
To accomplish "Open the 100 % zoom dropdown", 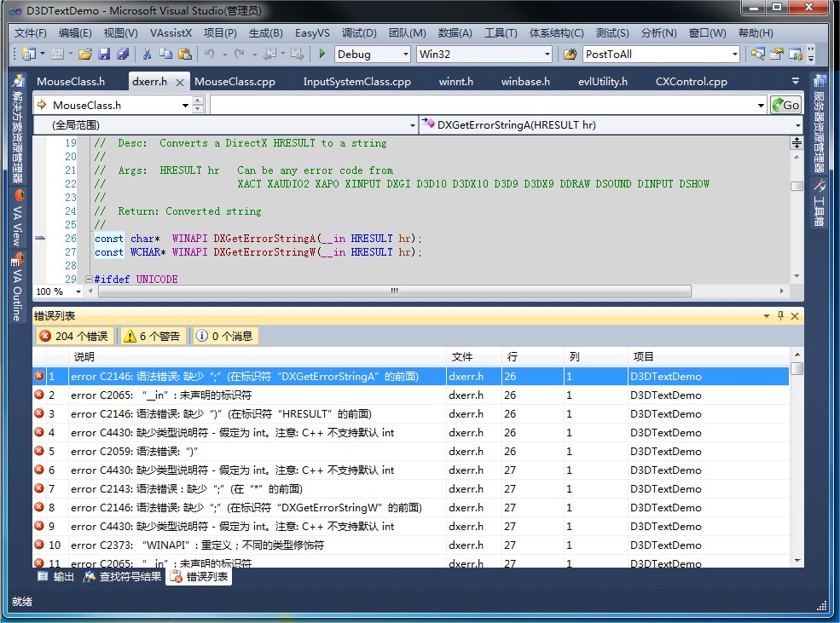I will (78, 291).
